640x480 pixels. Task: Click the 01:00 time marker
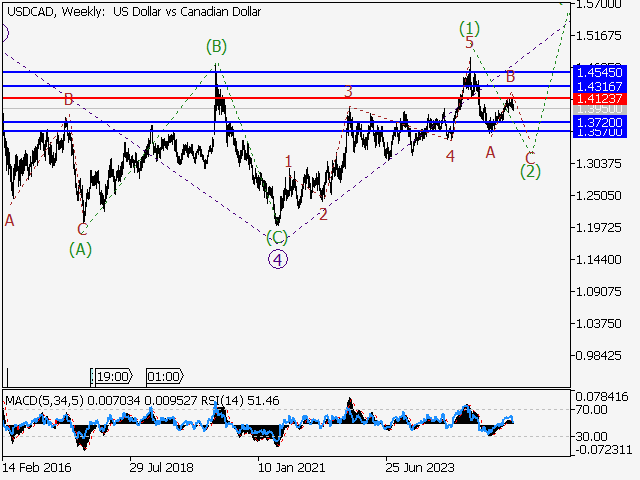(x=163, y=377)
